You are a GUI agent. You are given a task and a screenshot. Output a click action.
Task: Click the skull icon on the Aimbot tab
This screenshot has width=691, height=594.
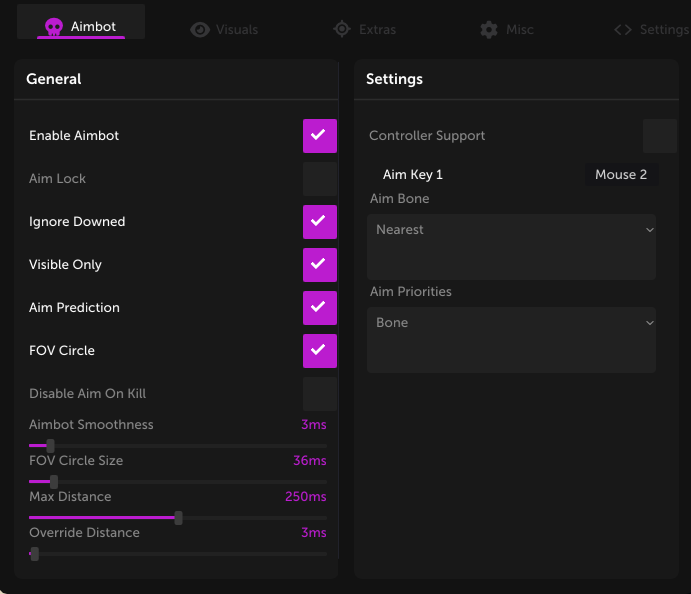[x=54, y=27]
